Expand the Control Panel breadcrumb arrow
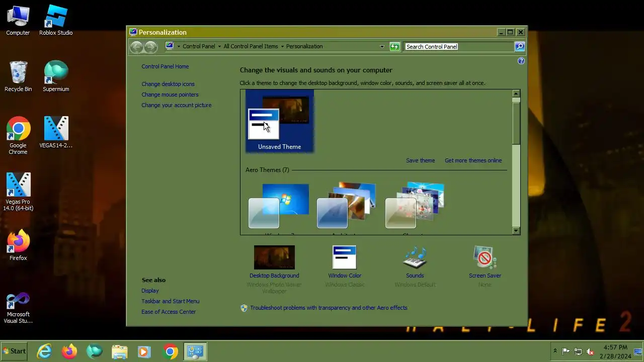Screen dimensions: 644x362 219,47
